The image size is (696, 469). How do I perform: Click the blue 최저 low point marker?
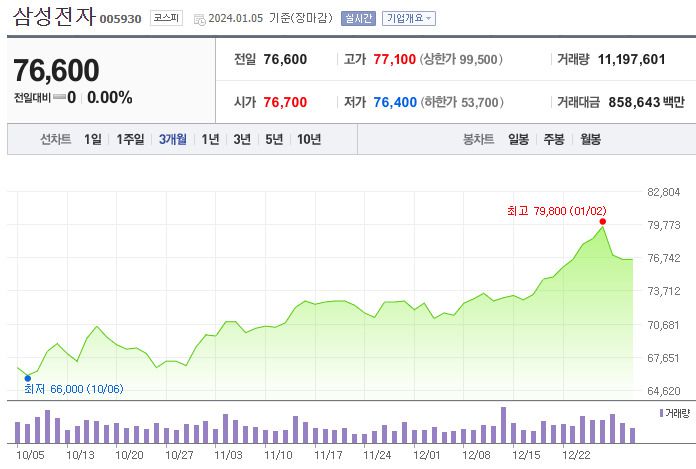pyautogui.click(x=27, y=378)
